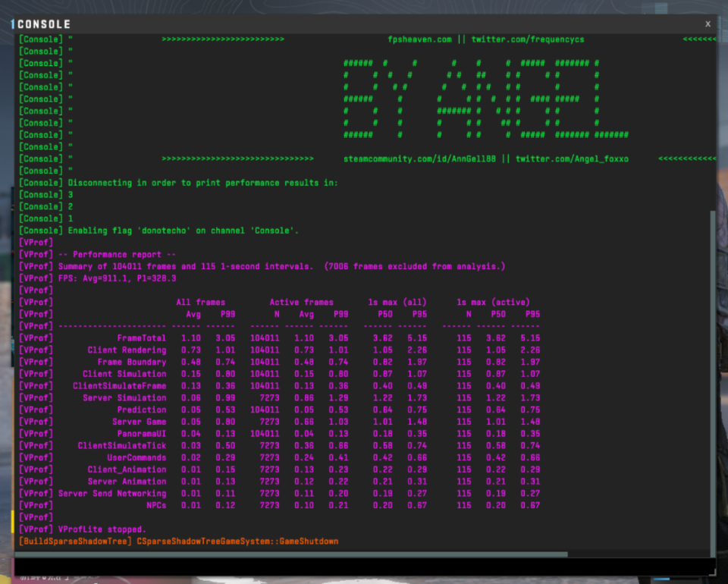
Task: Click the 'VProfLite stopped.' line
Action: click(x=102, y=529)
